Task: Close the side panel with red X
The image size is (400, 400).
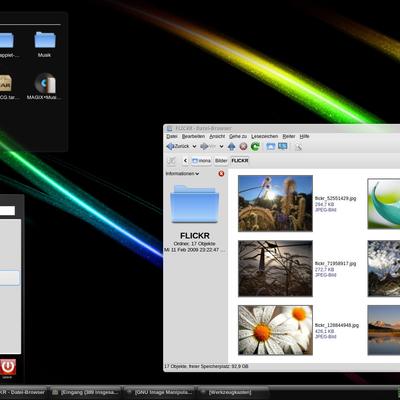Action: [221, 174]
